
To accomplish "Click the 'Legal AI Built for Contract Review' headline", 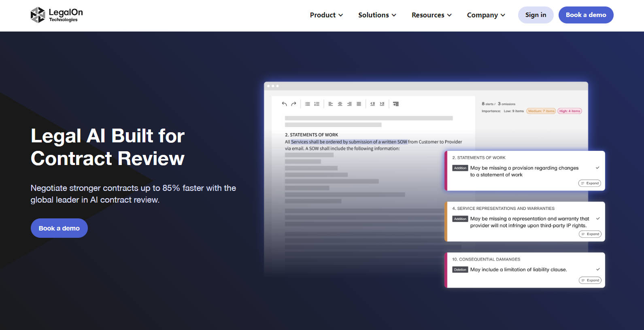I will [108, 147].
